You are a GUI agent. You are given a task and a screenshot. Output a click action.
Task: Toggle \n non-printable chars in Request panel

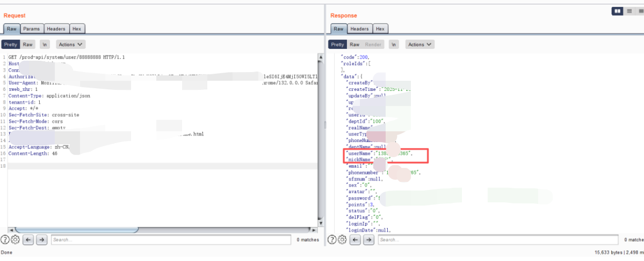[45, 45]
